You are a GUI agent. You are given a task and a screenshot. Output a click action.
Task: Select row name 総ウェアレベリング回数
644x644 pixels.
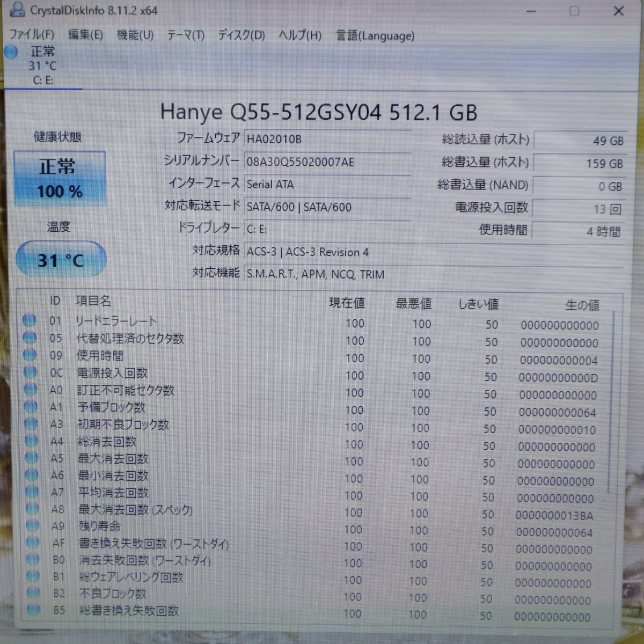pyautogui.click(x=131, y=577)
